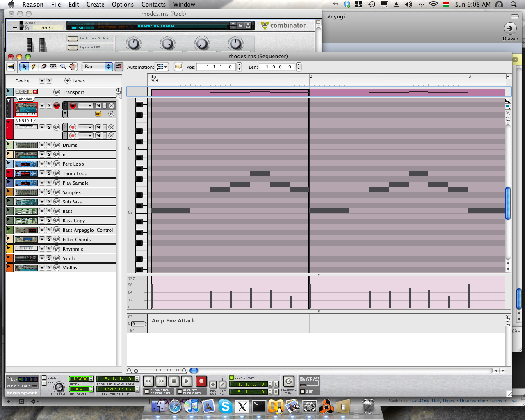Toggle Rhodes record enable parameter automation icon
Viewport: 525px width, 420px height.
(x=57, y=105)
